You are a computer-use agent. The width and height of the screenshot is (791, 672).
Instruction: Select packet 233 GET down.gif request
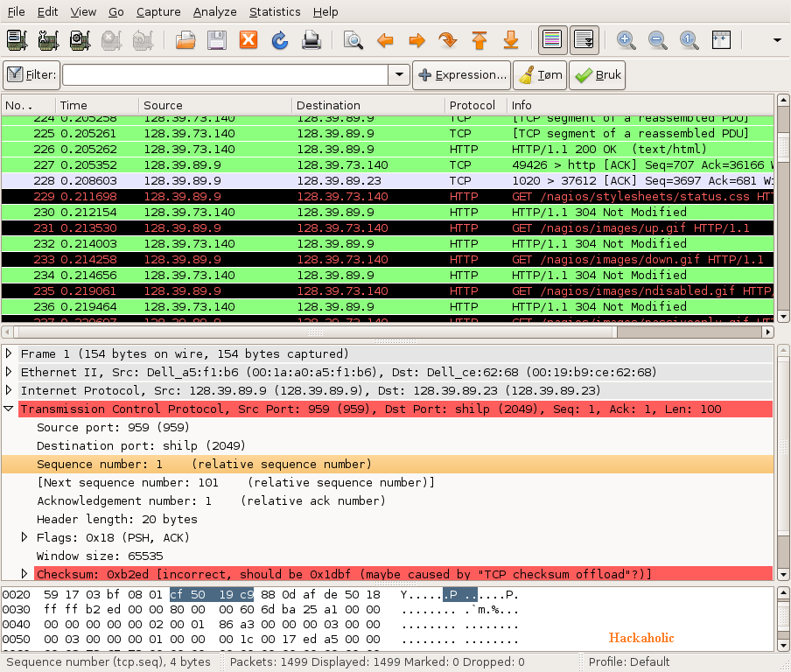[388, 259]
